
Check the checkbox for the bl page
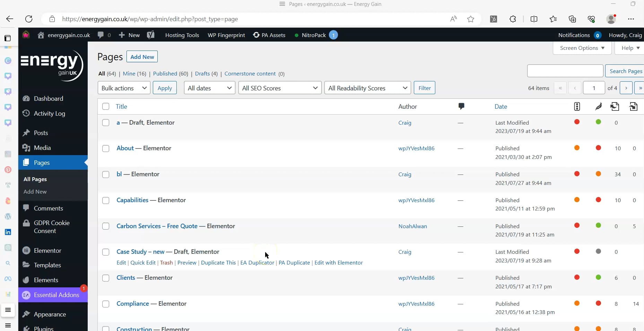pos(105,175)
